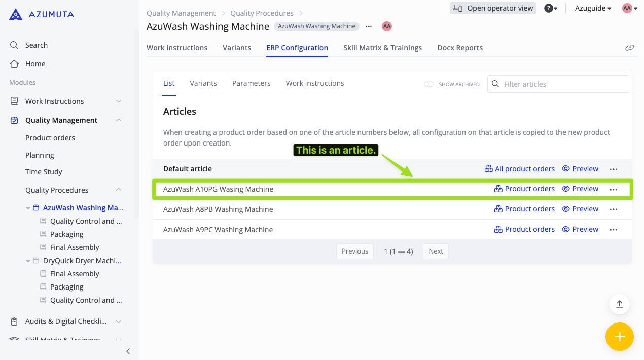Preview the AzuWash A8PB Washing Machine article
Screen dimensions: 644x360
pyautogui.click(x=580, y=209)
